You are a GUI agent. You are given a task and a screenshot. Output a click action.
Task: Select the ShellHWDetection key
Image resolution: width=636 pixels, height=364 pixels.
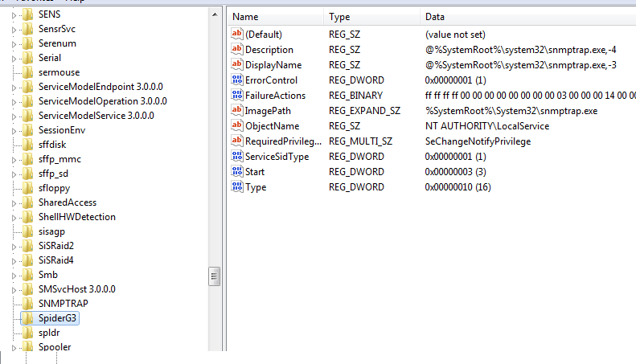76,217
